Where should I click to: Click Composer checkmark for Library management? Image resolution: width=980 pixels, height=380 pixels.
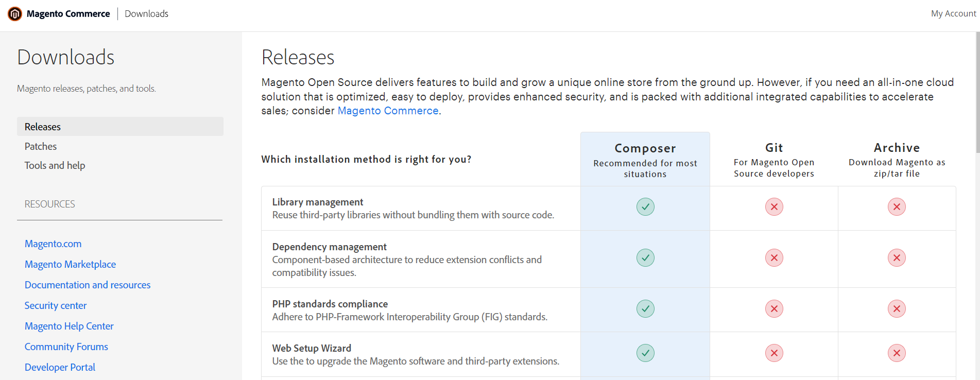[645, 207]
